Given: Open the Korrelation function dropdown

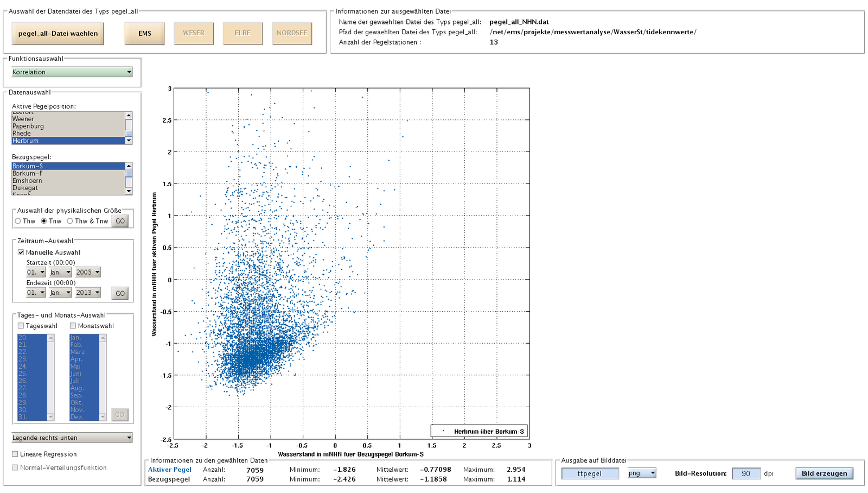Looking at the screenshot, I should coord(72,72).
